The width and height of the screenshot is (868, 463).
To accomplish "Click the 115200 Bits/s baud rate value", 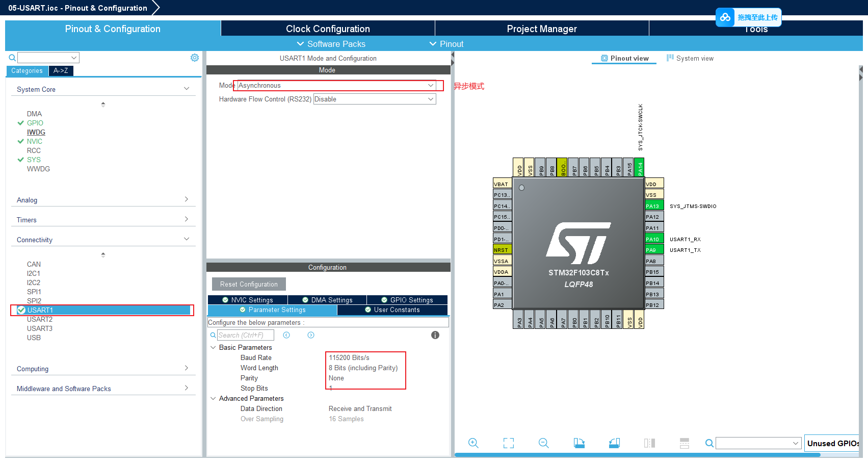I will pyautogui.click(x=349, y=357).
